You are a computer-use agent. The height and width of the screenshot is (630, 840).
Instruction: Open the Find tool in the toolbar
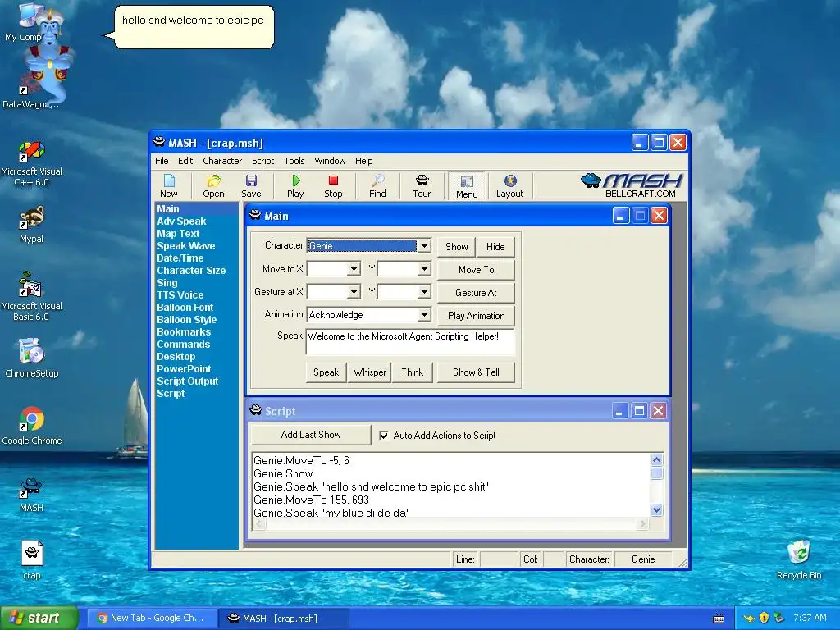click(x=377, y=186)
